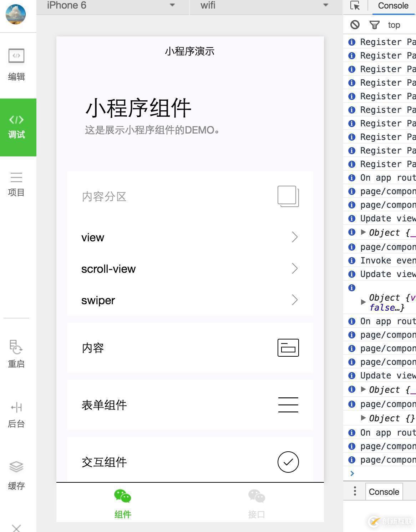416x532 pixels.
Task: Switch to the 接口 tab at bottom
Action: (256, 502)
